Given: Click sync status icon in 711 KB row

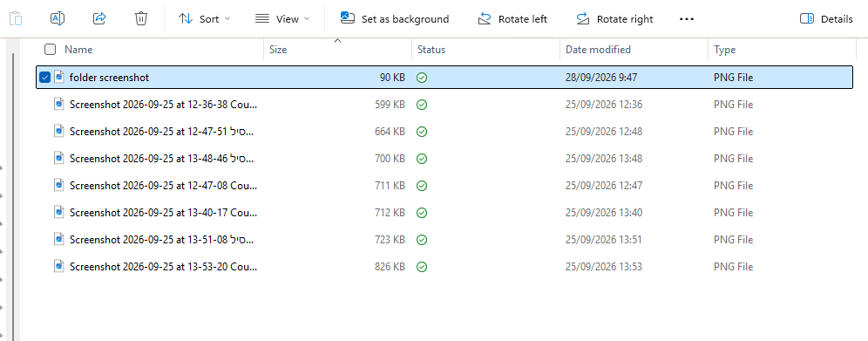Looking at the screenshot, I should 422,186.
